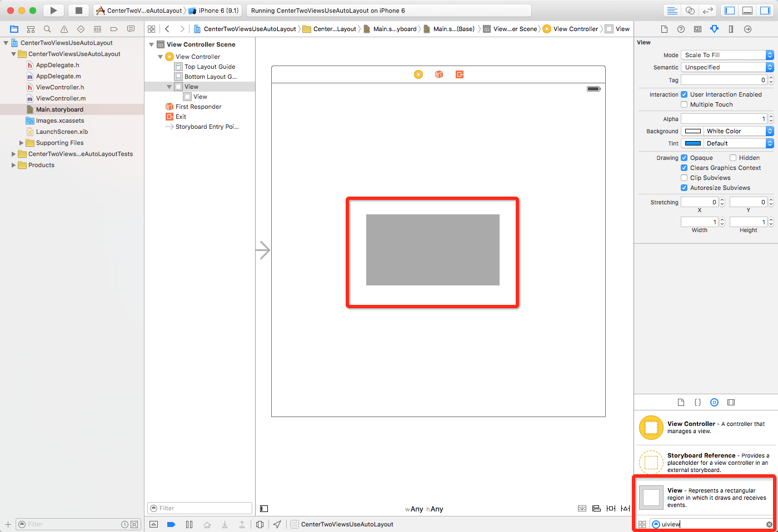Click the wAny hAny size class control

(424, 509)
